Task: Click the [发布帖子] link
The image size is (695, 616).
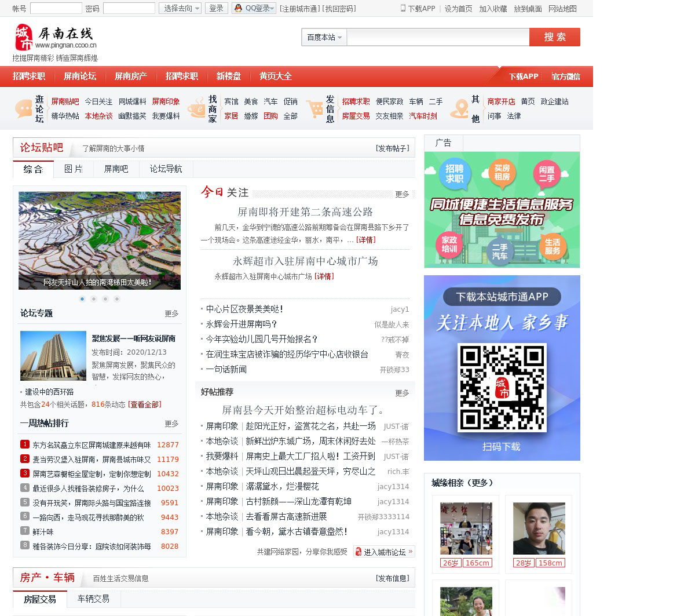Action: (392, 148)
